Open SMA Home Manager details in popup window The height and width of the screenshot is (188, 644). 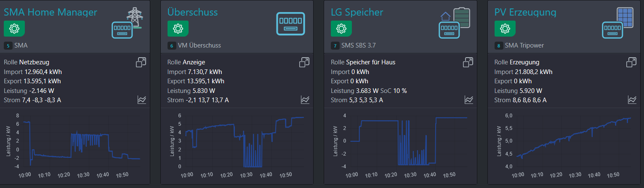141,63
